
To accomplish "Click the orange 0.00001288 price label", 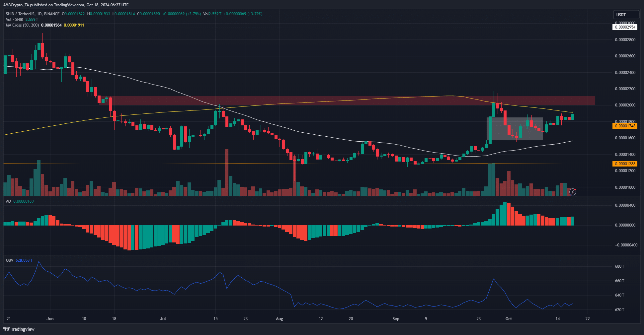I will 625,164.
